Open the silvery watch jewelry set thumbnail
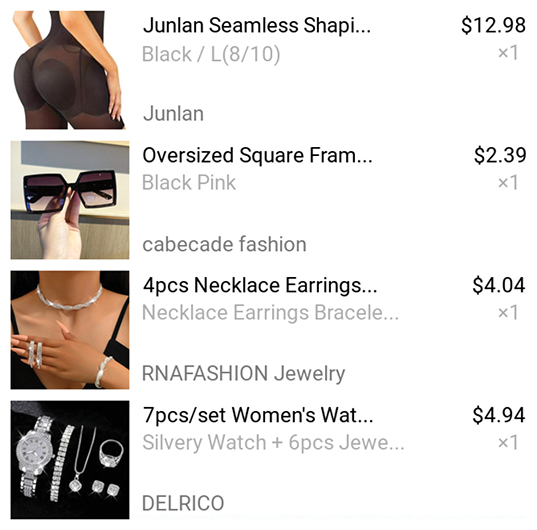Screen dimensions: 537x530 (70, 460)
